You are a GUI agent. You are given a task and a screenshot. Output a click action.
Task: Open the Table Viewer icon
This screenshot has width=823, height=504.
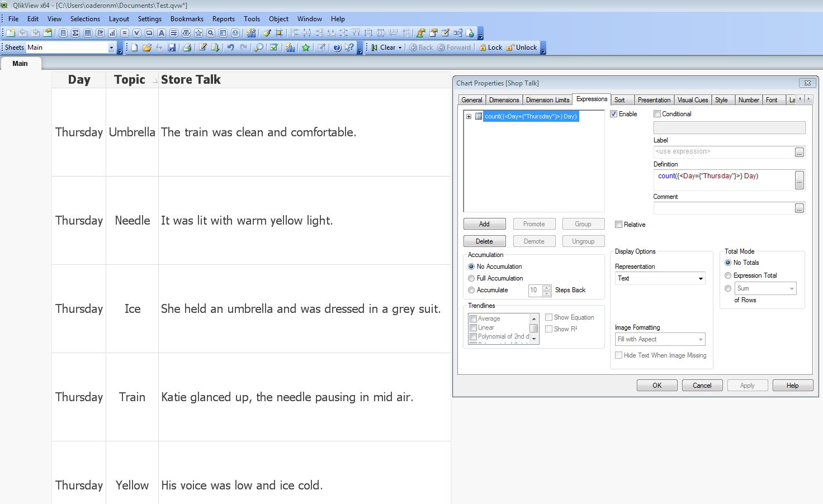[x=458, y=33]
